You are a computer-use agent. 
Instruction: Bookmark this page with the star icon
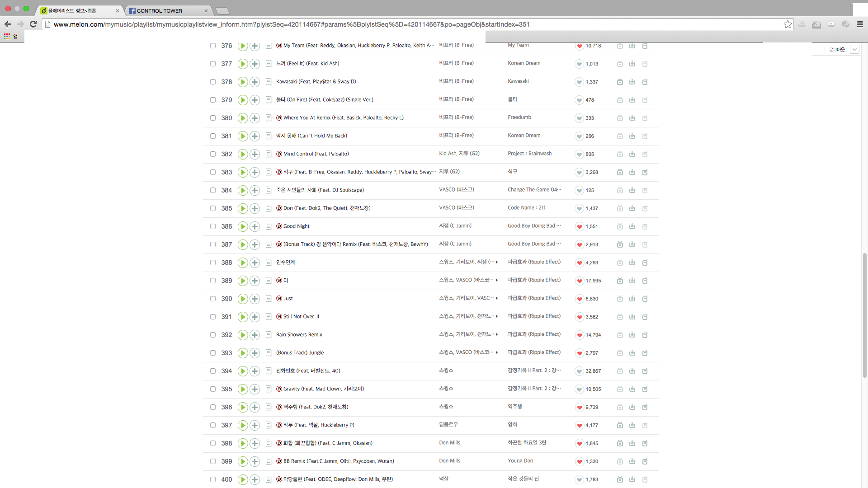[788, 24]
